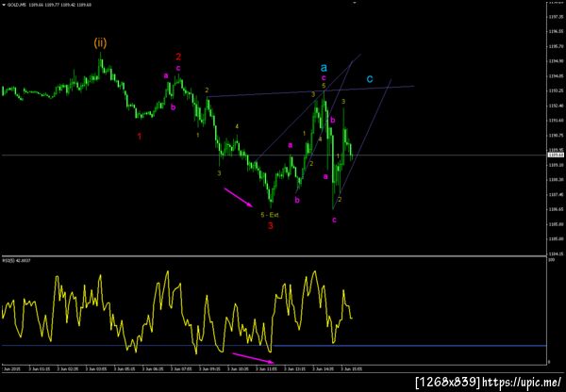The height and width of the screenshot is (392, 566).
Task: Click the 1184.15 price scale value
Action: (x=554, y=253)
